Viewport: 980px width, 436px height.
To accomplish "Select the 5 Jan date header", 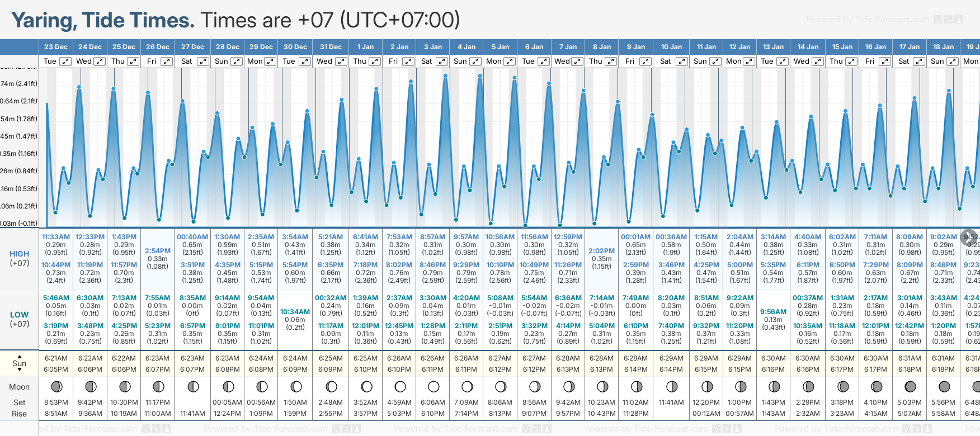I will click(500, 47).
